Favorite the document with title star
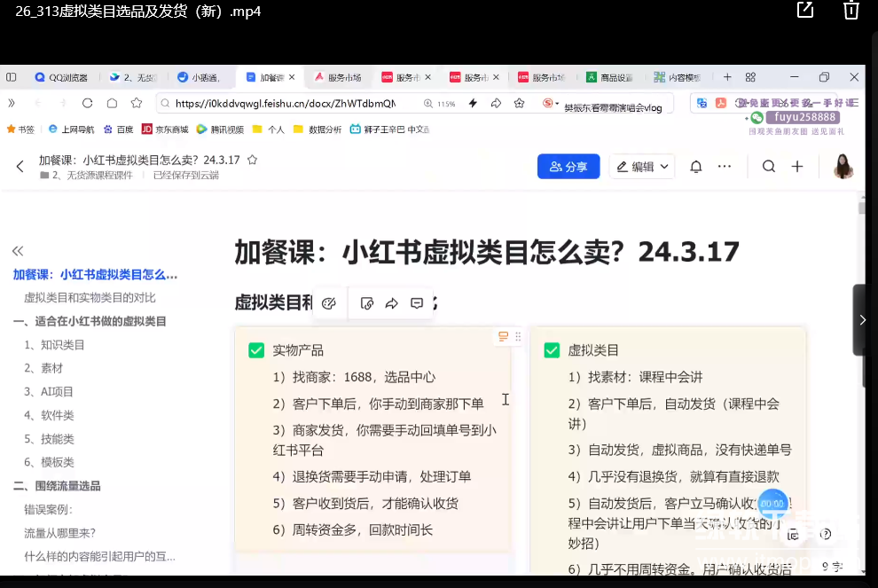The width and height of the screenshot is (878, 588). click(x=253, y=160)
